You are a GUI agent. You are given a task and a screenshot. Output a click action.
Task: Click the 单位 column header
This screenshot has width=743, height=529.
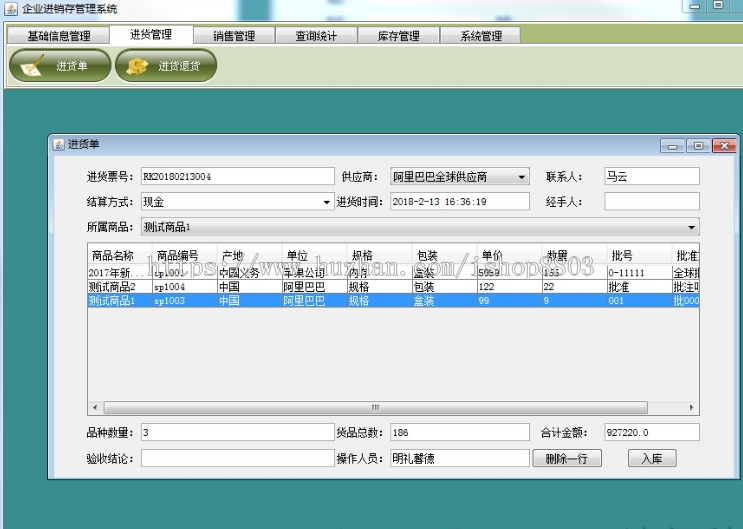coord(314,256)
